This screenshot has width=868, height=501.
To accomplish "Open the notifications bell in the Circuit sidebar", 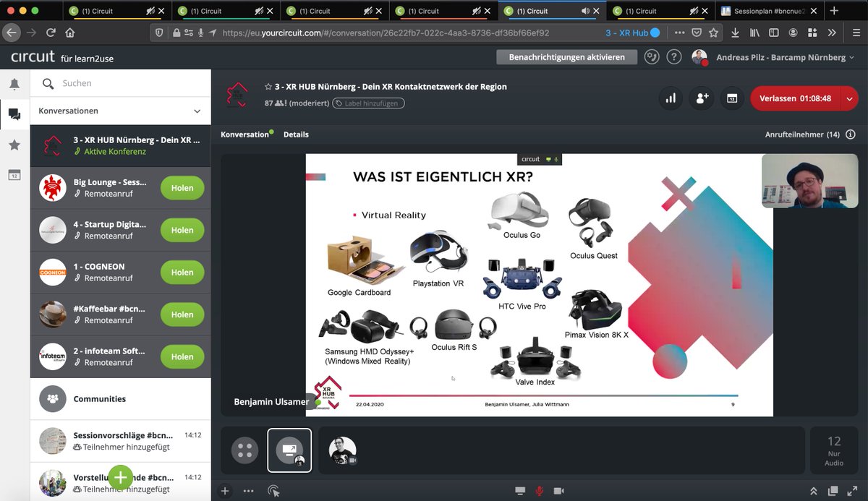I will [14, 85].
